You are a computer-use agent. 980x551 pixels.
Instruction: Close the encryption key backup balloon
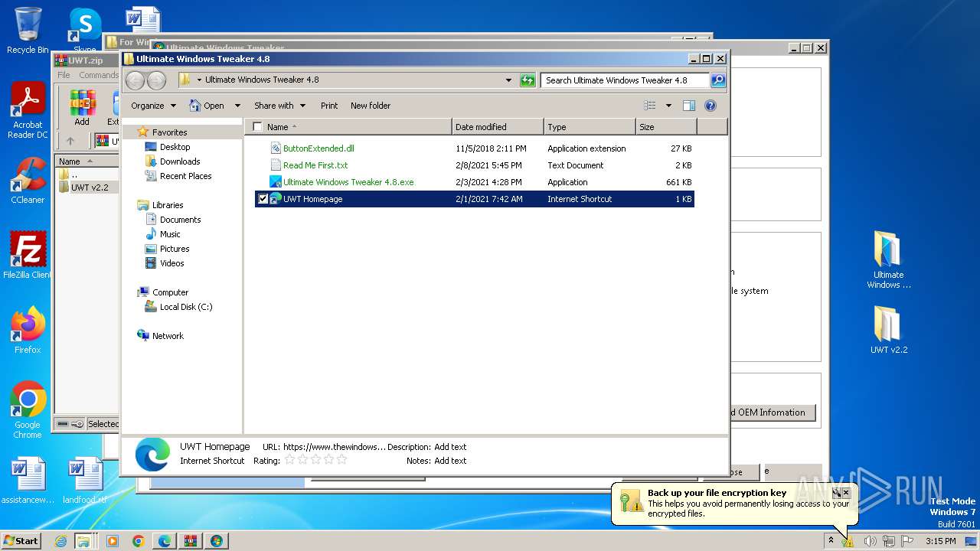(x=846, y=493)
